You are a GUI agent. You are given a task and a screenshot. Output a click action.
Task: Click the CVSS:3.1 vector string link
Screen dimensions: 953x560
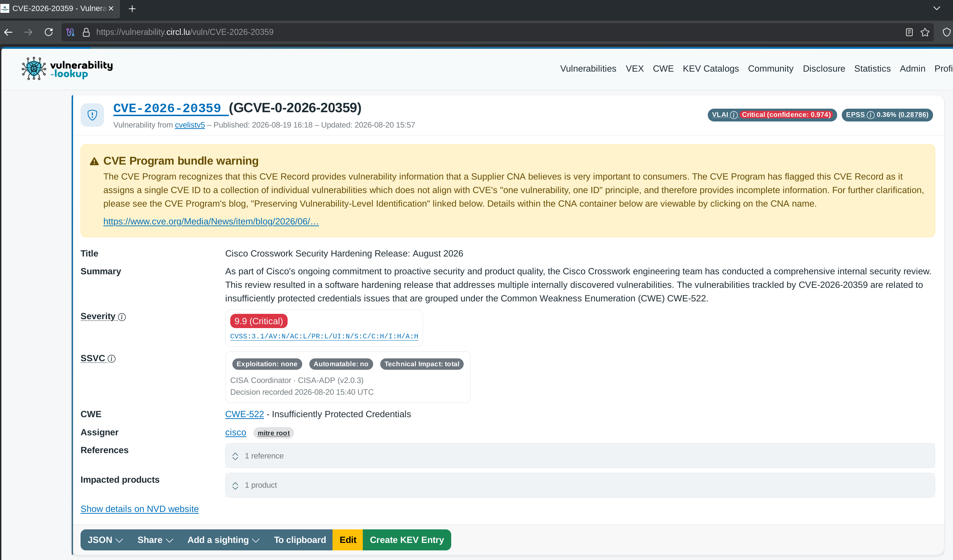pos(324,336)
